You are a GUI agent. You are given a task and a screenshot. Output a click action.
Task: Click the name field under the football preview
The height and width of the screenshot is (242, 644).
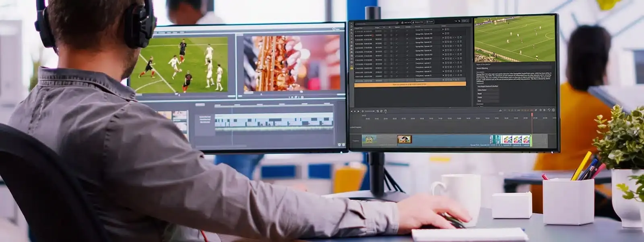(514, 68)
